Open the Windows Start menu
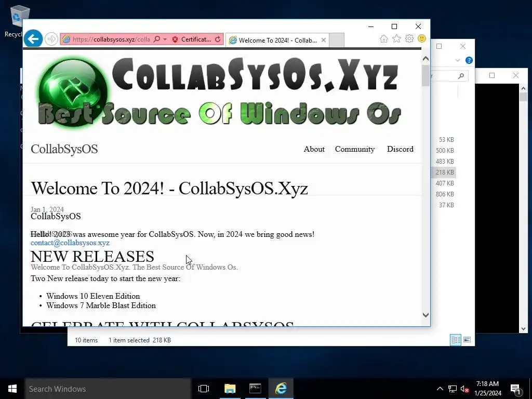 tap(12, 389)
